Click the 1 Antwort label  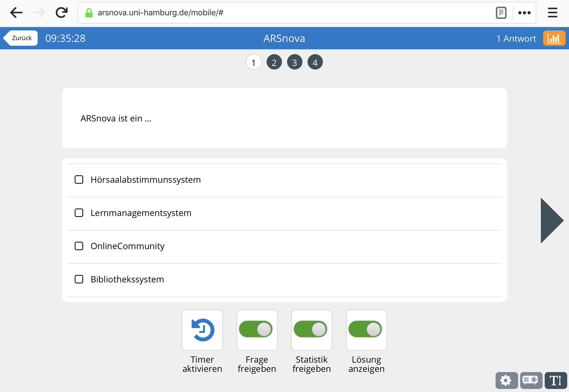[516, 39]
